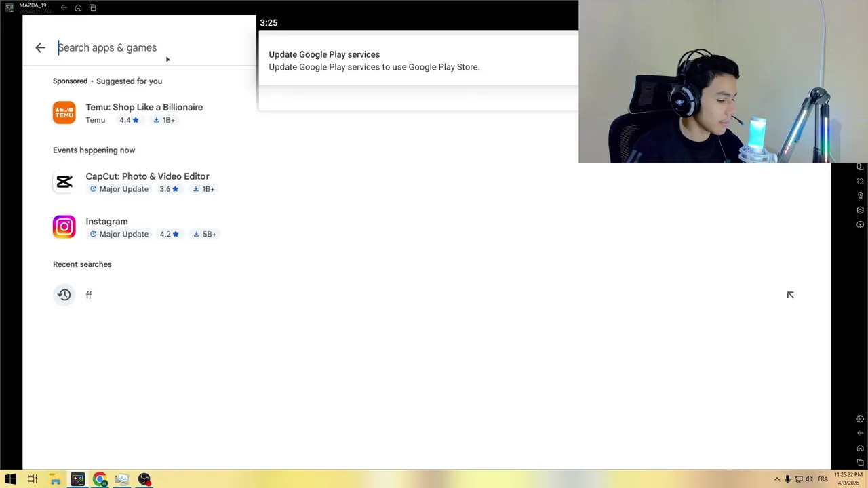Click the sidebar location pin icon
868x488 pixels.
coord(860,195)
